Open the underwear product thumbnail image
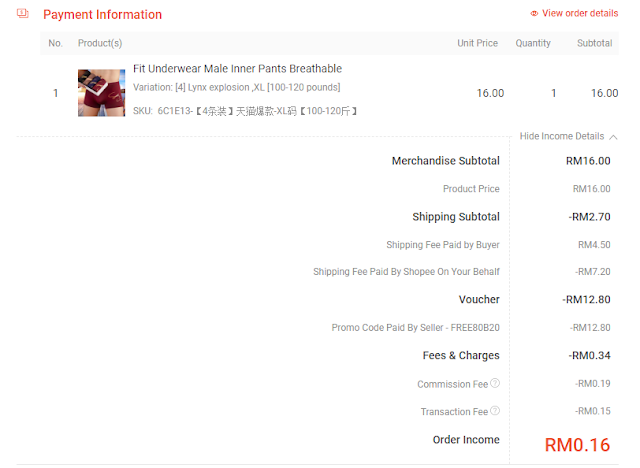Viewport: 640px width, 468px height. pos(102,93)
